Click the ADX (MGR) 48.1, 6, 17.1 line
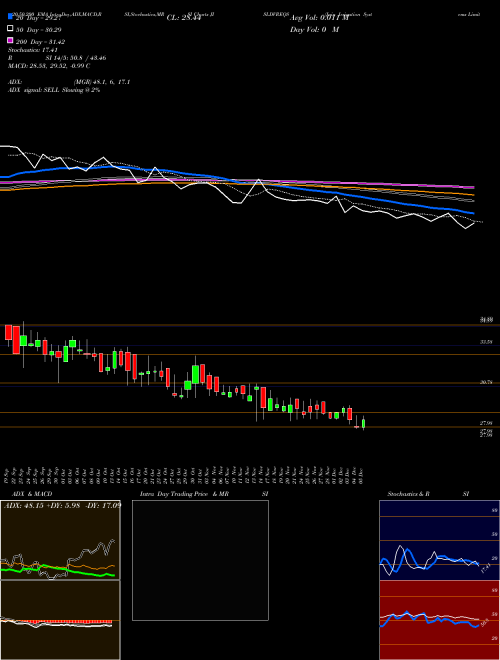The width and height of the screenshot is (500, 660). pyautogui.click(x=69, y=82)
